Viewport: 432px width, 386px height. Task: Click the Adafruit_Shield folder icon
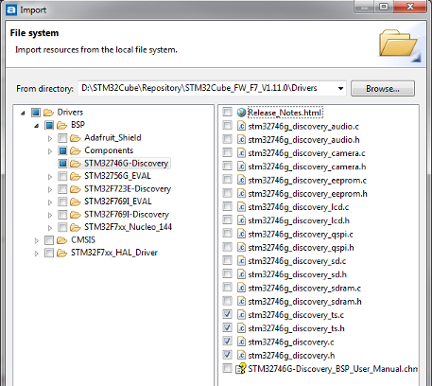coord(75,138)
